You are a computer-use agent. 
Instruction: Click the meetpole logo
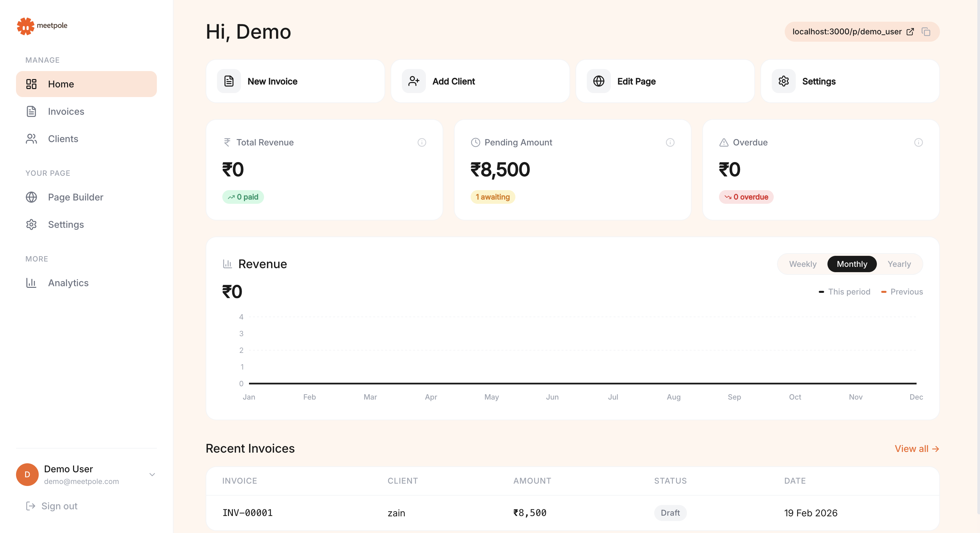click(42, 26)
